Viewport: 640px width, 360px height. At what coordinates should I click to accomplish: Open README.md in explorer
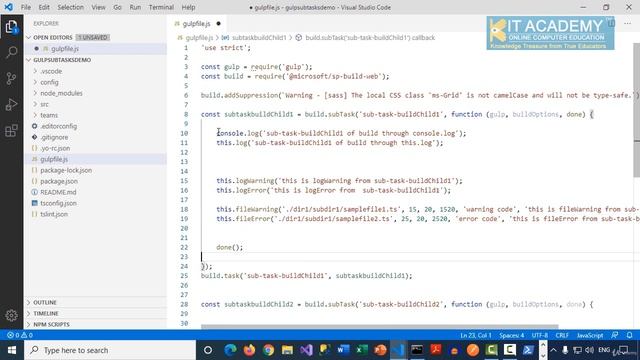point(58,192)
